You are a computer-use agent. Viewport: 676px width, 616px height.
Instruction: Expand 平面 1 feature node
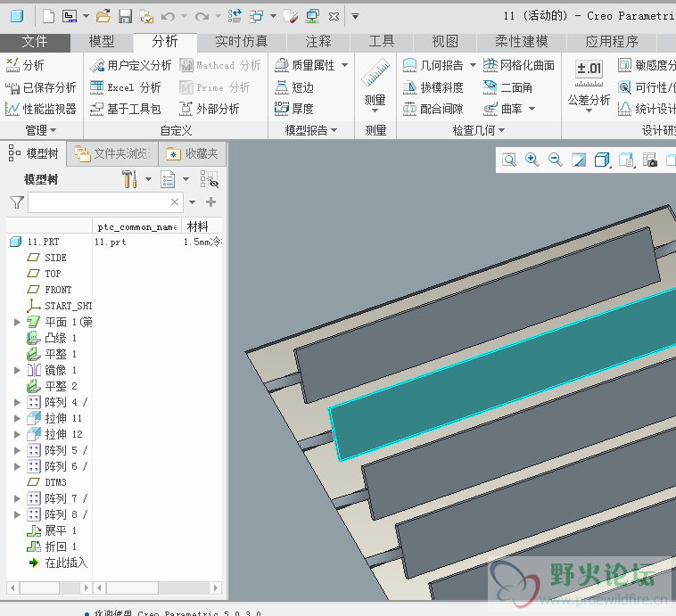tap(17, 322)
